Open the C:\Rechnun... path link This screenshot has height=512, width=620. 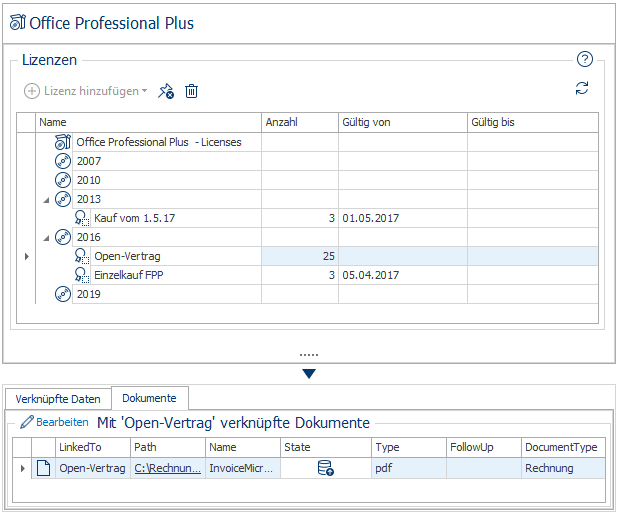pos(168,468)
